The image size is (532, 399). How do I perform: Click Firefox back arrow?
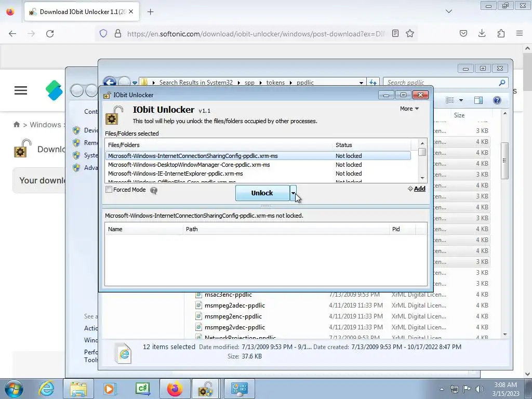[x=12, y=33]
